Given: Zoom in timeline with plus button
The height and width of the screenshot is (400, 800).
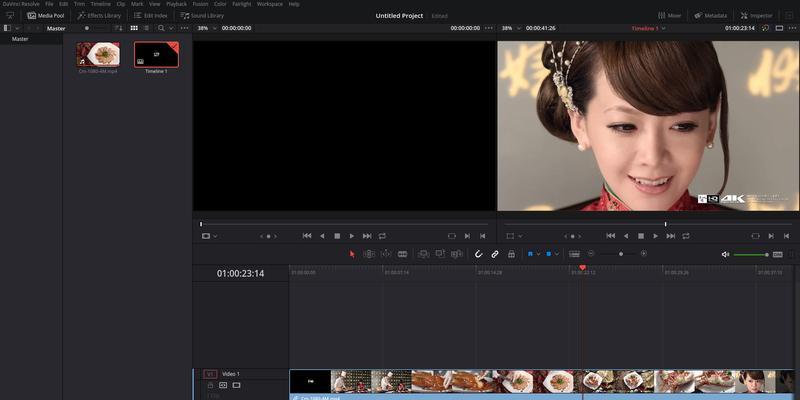Looking at the screenshot, I should pos(644,253).
